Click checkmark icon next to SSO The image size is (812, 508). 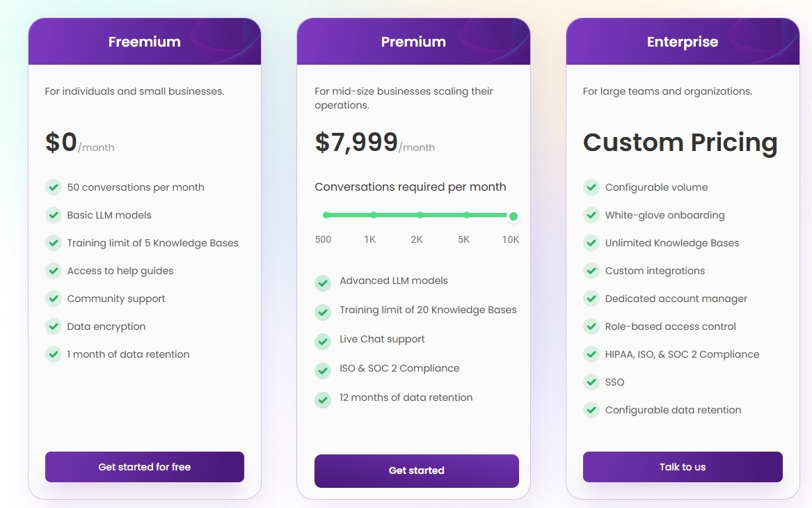[591, 382]
